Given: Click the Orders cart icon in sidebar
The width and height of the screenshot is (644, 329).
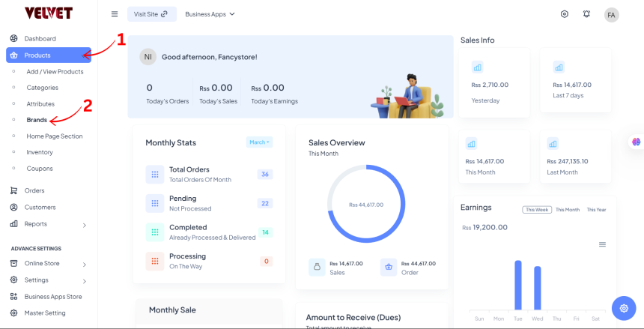Looking at the screenshot, I should tap(13, 190).
